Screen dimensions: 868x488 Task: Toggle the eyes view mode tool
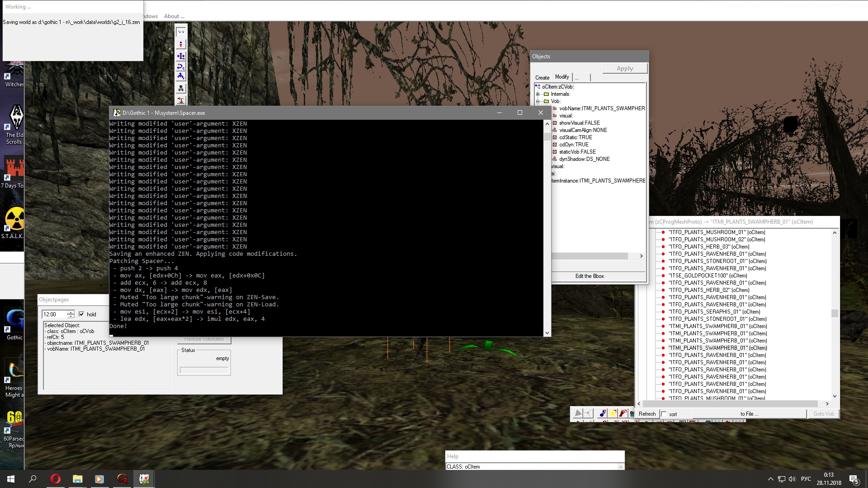(181, 32)
